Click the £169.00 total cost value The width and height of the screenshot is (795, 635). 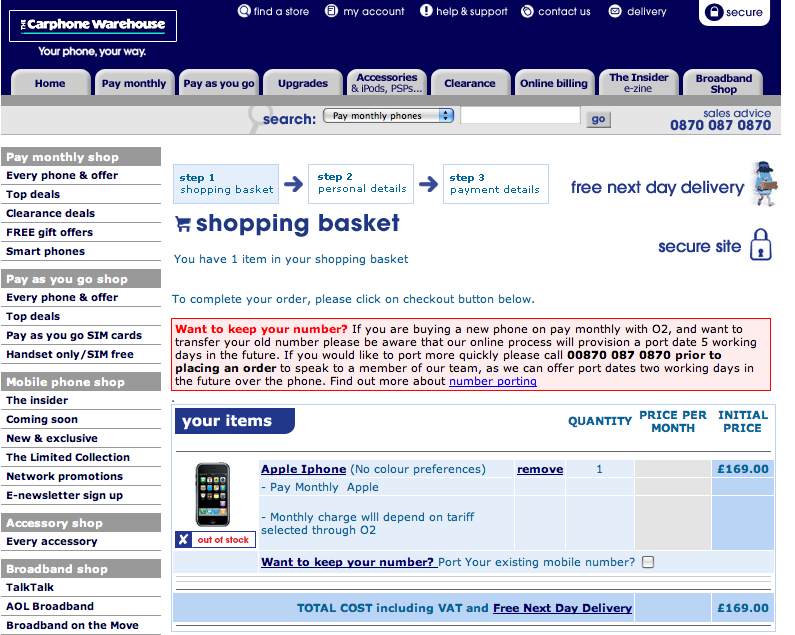point(743,608)
